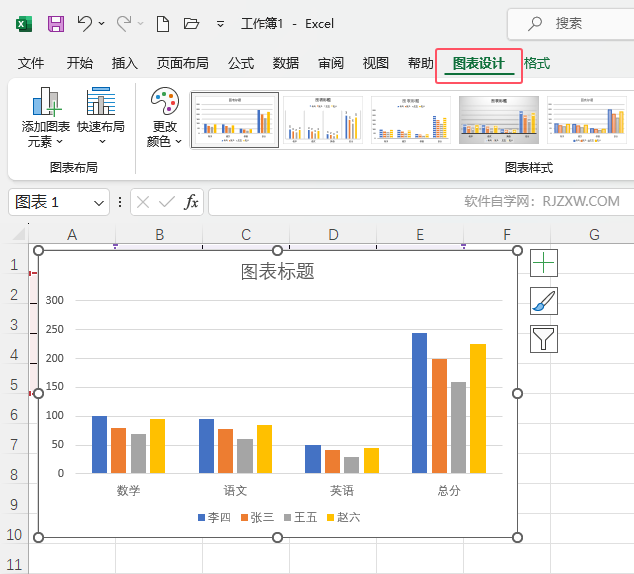634x574 pixels.
Task: Select column B header
Action: pyautogui.click(x=159, y=234)
